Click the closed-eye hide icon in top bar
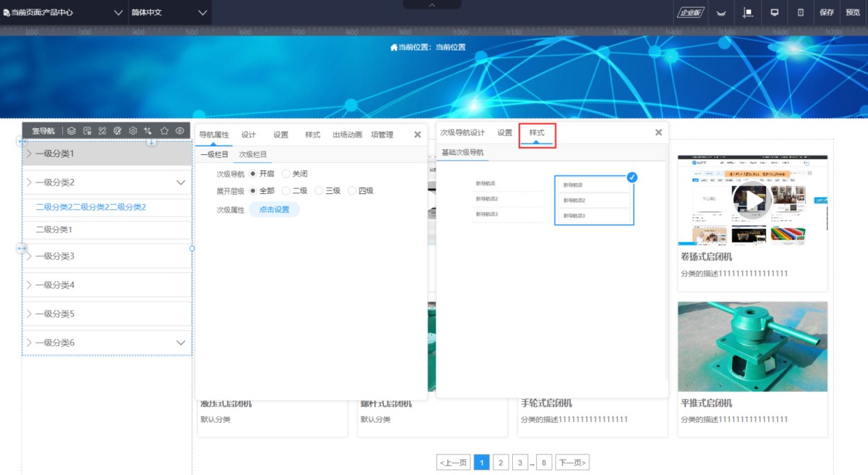868x475 pixels. (720, 12)
